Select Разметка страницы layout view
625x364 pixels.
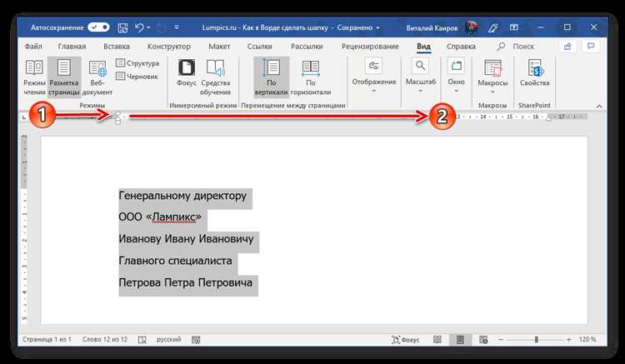click(64, 77)
